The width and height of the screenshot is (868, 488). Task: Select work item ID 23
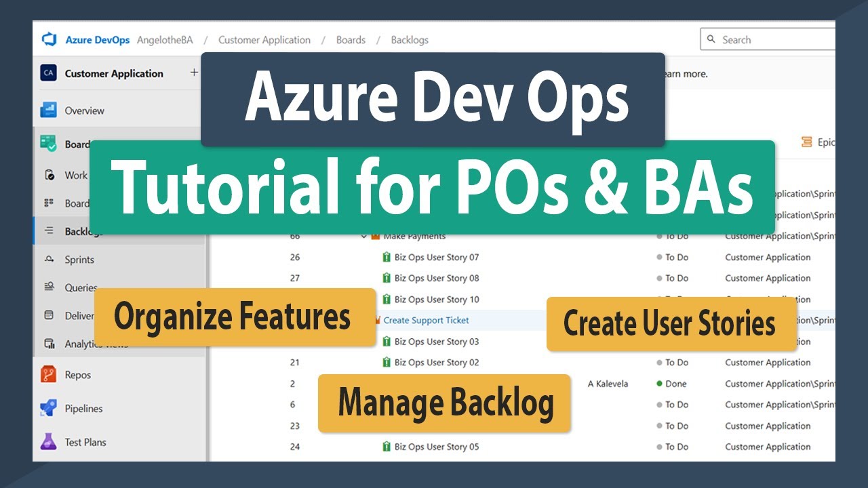click(x=295, y=426)
